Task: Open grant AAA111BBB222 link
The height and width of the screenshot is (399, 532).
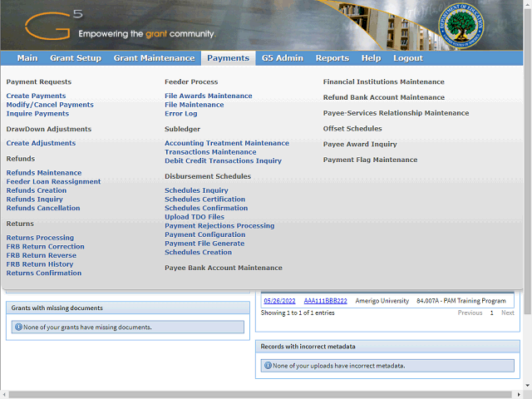Action: coord(325,301)
